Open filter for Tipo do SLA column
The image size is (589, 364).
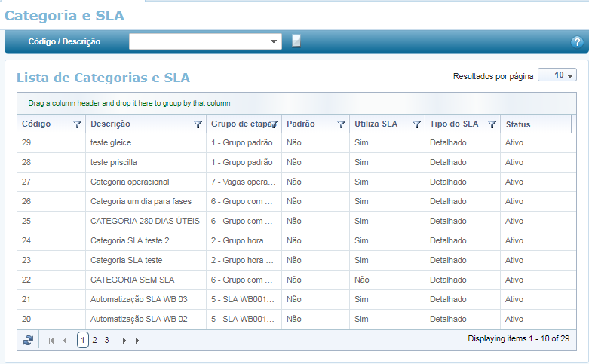pos(492,124)
